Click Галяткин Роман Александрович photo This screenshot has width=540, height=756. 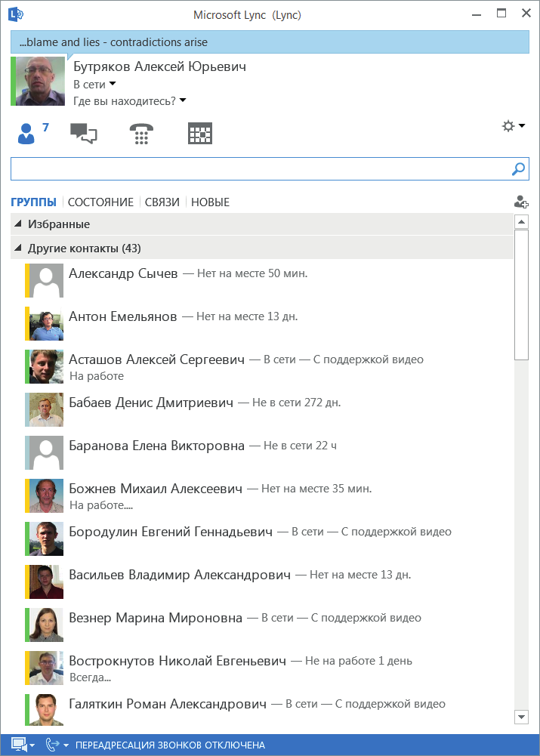coord(46,710)
